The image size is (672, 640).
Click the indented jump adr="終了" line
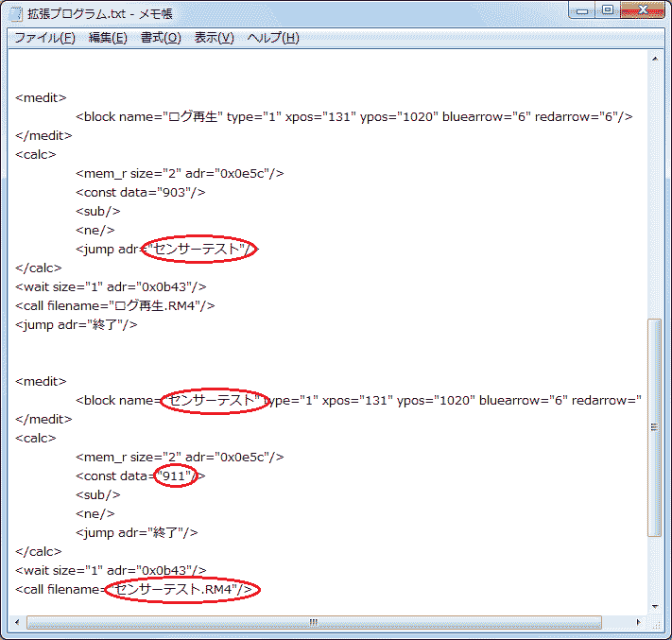(137, 532)
